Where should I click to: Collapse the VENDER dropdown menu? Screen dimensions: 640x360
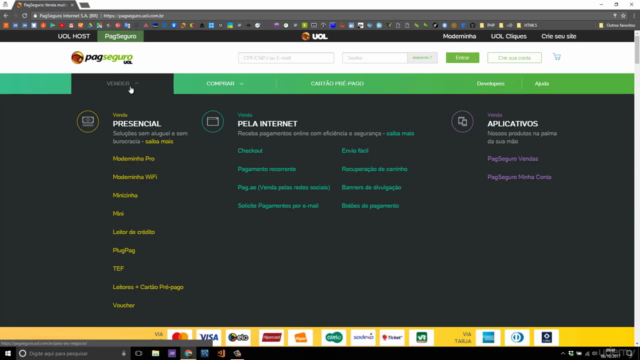(122, 84)
